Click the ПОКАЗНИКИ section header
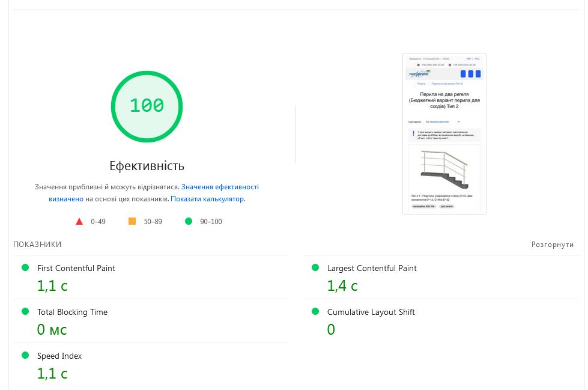Image resolution: width=588 pixels, height=390 pixels. (37, 245)
